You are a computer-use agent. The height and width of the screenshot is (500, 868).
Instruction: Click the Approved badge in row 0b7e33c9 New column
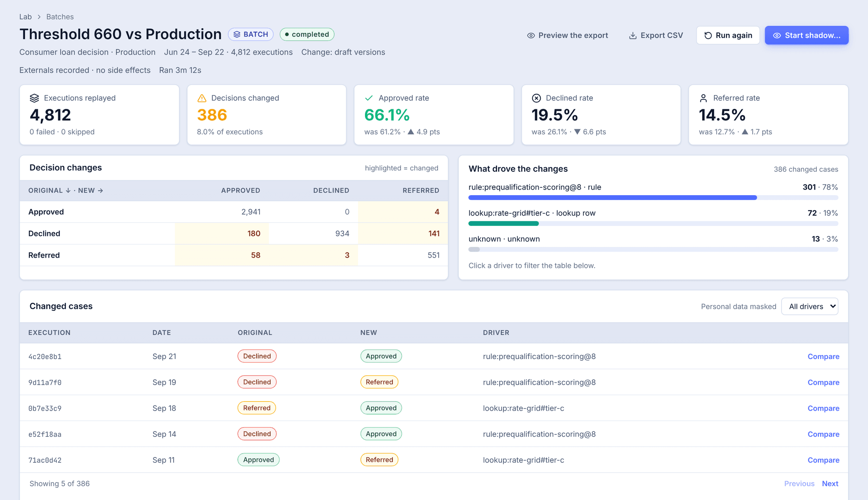tap(381, 408)
